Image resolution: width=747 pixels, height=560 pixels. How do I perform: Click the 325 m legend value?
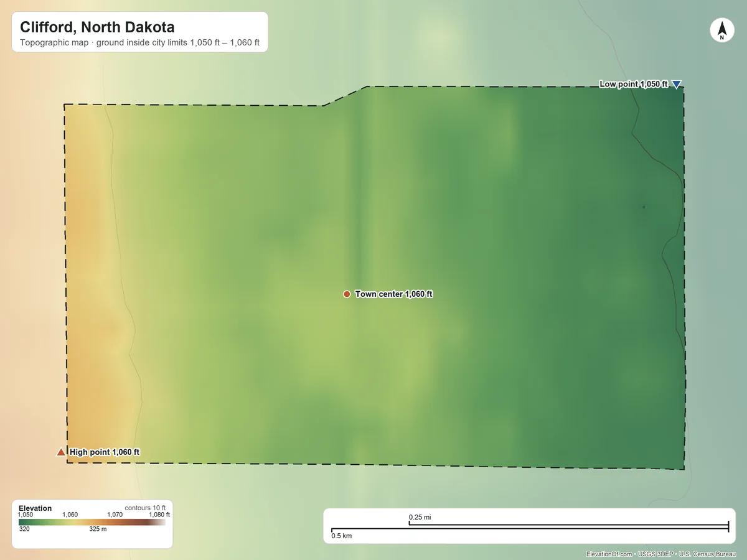pyautogui.click(x=98, y=529)
